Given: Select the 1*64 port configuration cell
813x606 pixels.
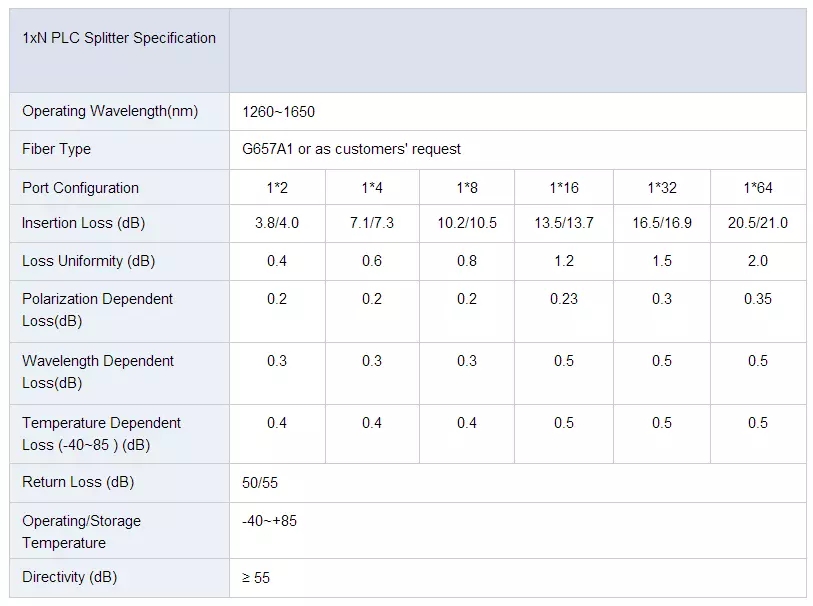Looking at the screenshot, I should [x=758, y=188].
